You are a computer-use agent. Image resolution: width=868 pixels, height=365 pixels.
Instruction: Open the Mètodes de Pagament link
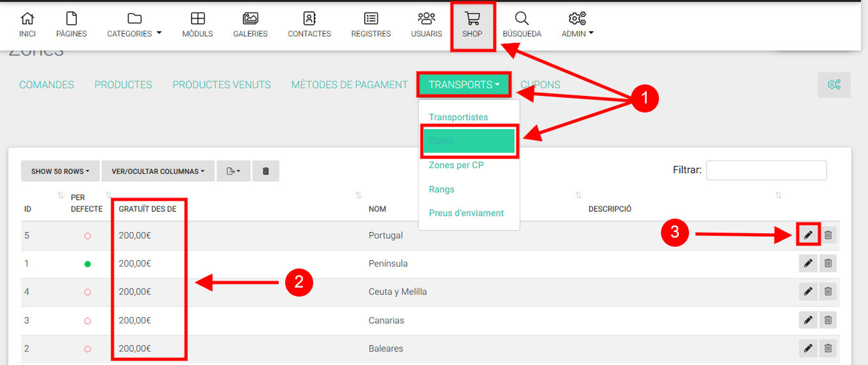pos(349,85)
